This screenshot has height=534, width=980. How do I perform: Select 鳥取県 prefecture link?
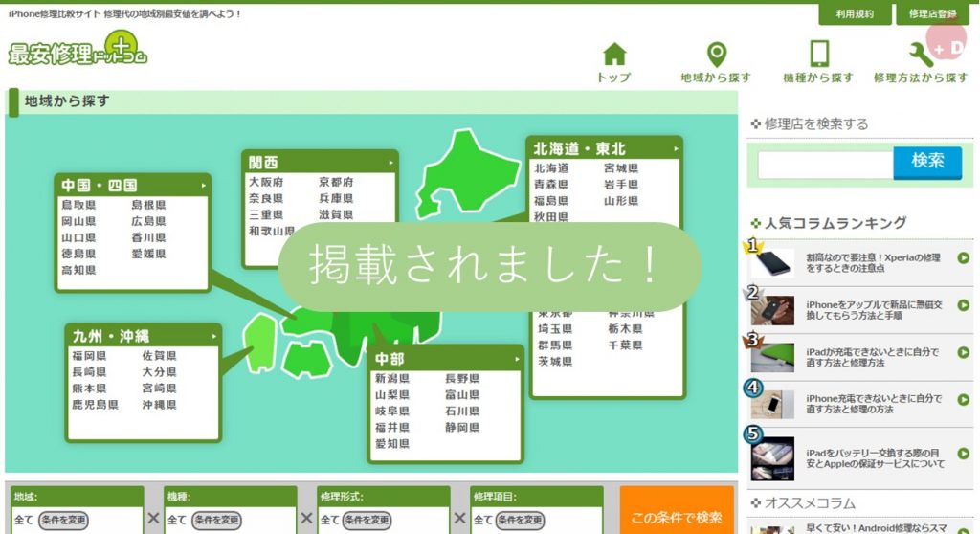(x=78, y=205)
